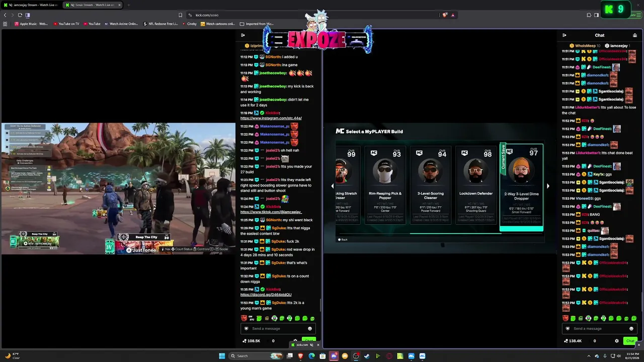Open the emoji picker in left chat
The width and height of the screenshot is (644, 362).
point(310,328)
